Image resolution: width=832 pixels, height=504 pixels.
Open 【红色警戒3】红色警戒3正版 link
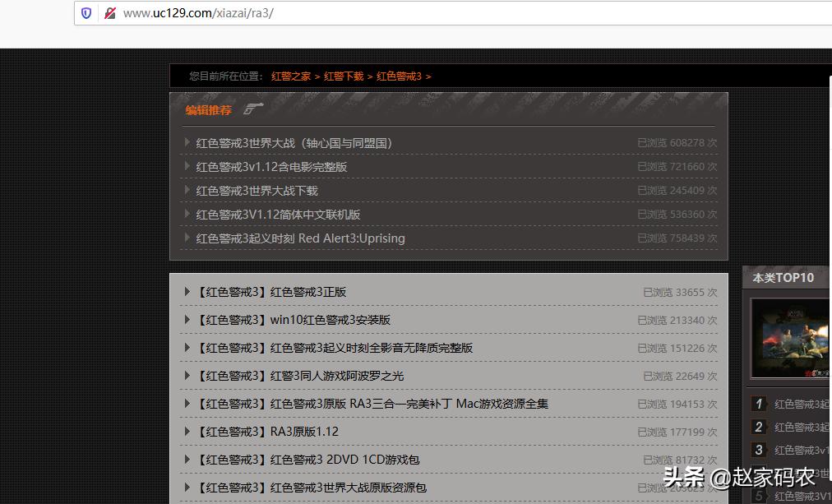click(271, 293)
